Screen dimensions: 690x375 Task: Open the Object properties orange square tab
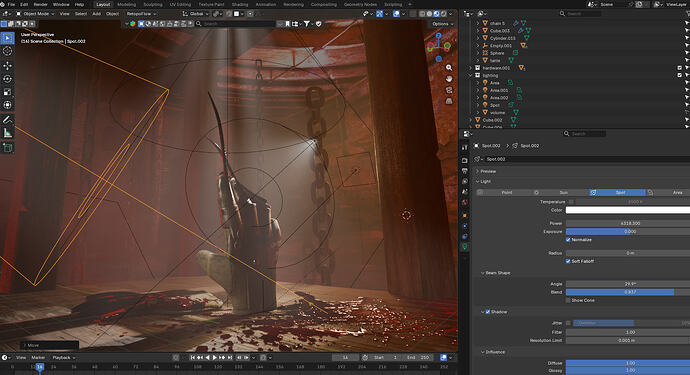(465, 216)
